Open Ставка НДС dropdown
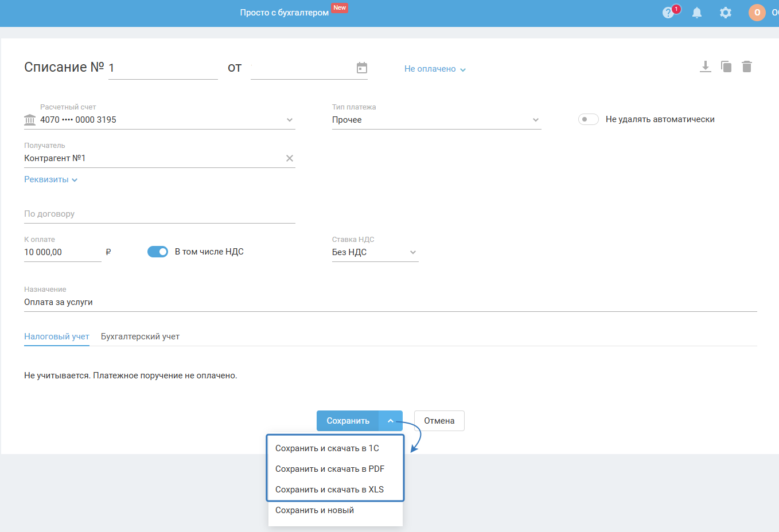This screenshot has height=532, width=779. (x=375, y=252)
